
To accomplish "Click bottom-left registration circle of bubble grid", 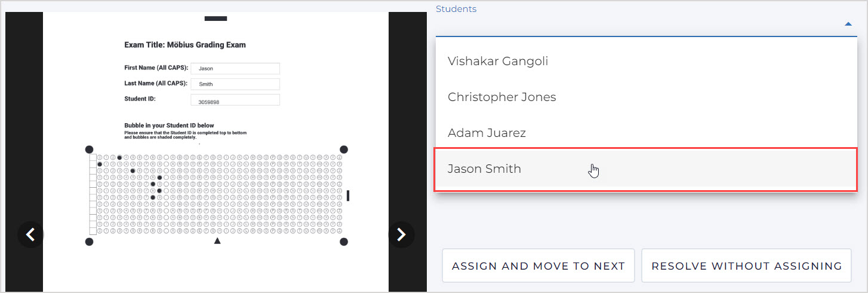I will point(90,242).
